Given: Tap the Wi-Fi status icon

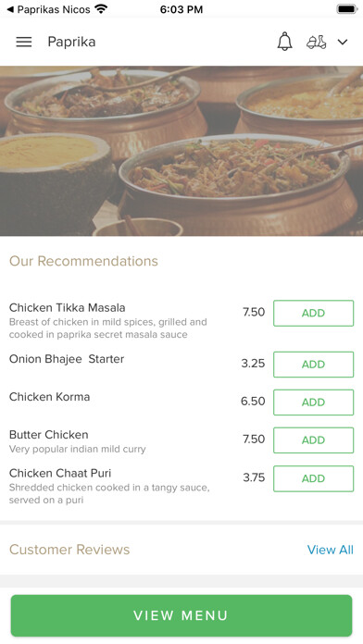Looking at the screenshot, I should coord(101,8).
